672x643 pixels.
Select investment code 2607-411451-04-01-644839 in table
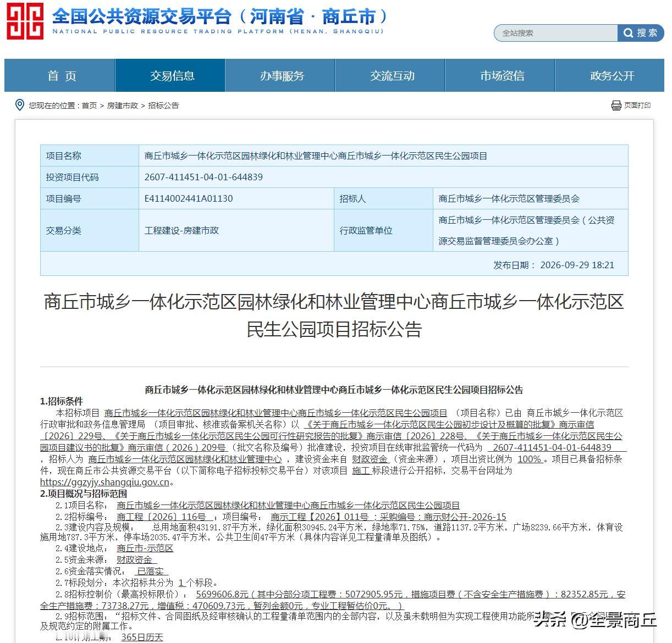(203, 177)
